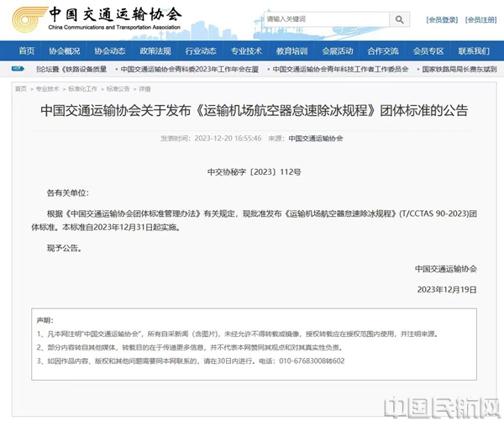The width and height of the screenshot is (504, 421).
Task: Click English name China Communications and Transportation Association
Action: point(114,28)
